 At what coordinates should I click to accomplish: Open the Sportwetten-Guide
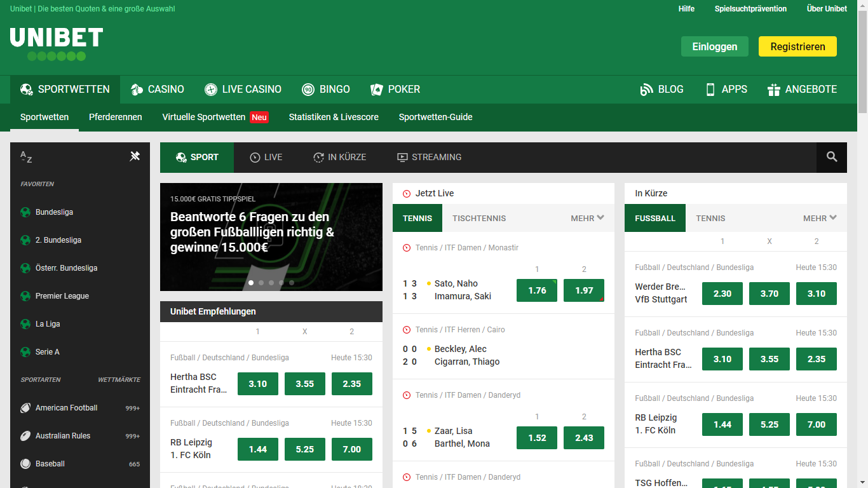click(x=435, y=117)
